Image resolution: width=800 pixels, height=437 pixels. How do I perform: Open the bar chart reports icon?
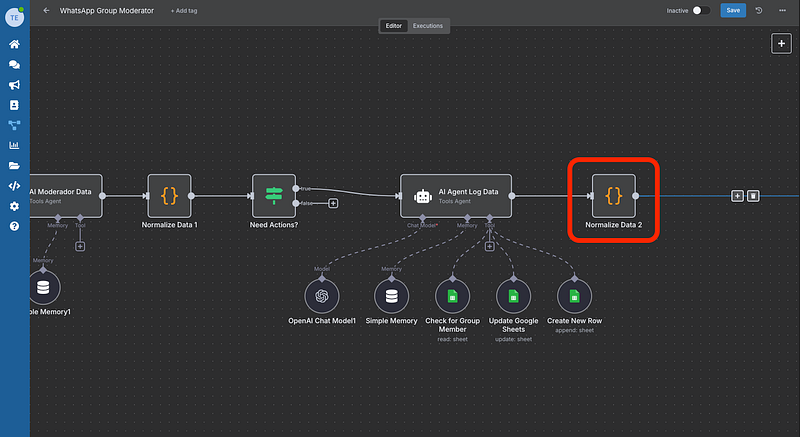coord(14,145)
